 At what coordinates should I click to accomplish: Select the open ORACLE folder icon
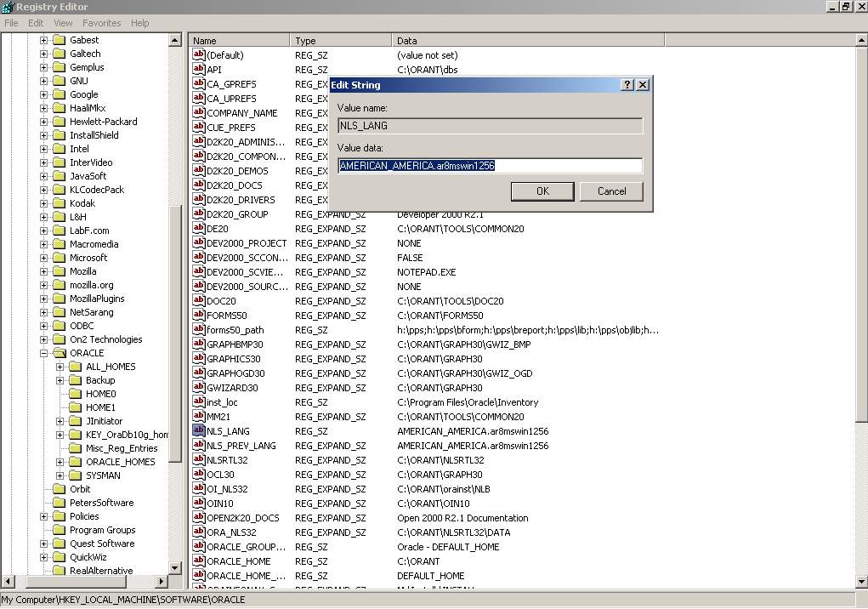pos(59,353)
